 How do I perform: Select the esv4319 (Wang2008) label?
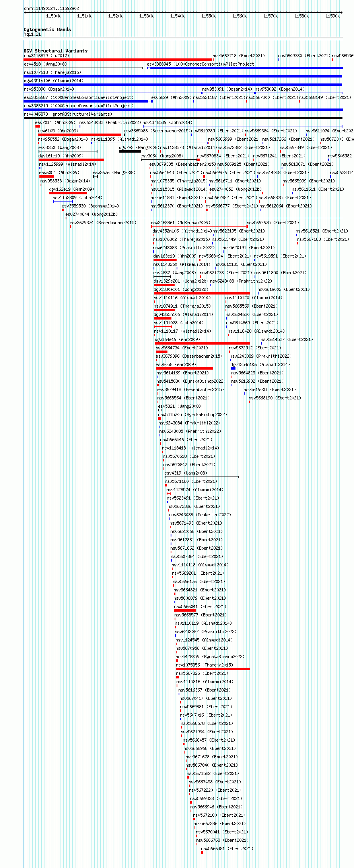pyautogui.click(x=186, y=473)
